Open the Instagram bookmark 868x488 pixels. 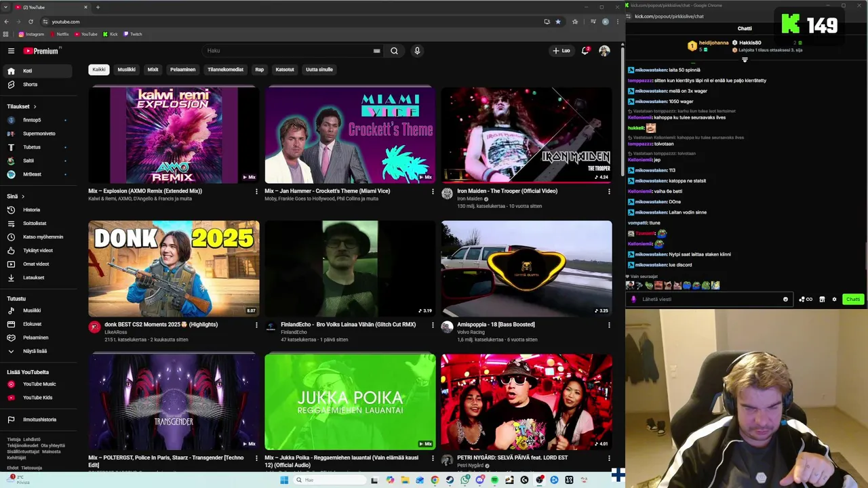point(31,34)
